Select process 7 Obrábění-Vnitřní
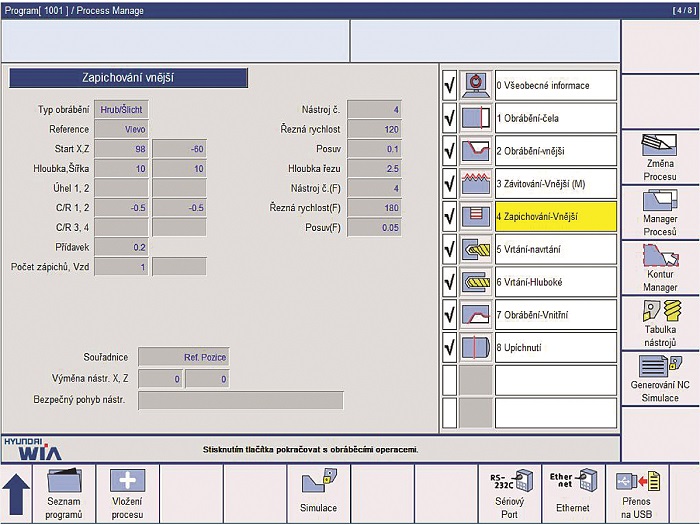The image size is (700, 525). point(556,315)
